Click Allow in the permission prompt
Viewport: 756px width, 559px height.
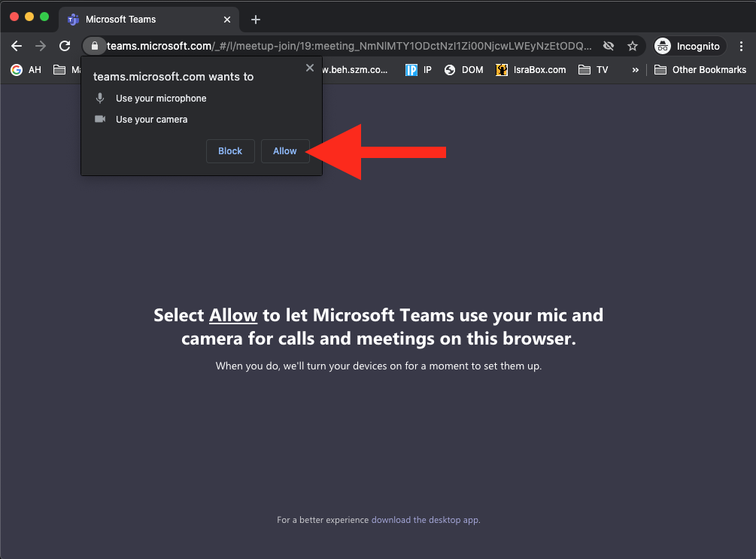point(284,151)
